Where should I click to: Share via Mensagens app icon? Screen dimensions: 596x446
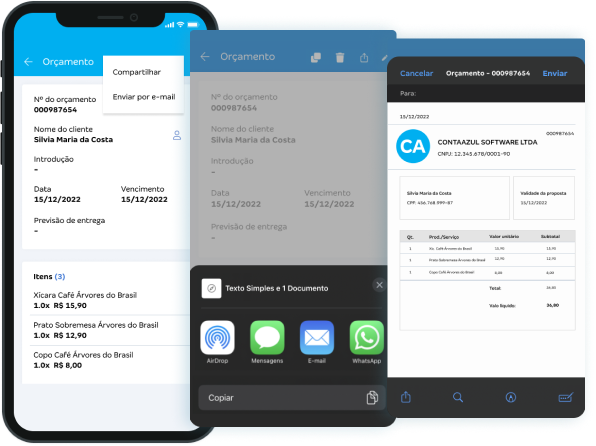click(267, 337)
